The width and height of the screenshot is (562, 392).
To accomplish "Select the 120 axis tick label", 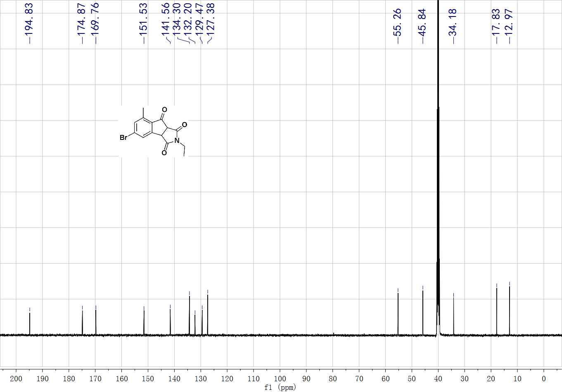I will [227, 379].
